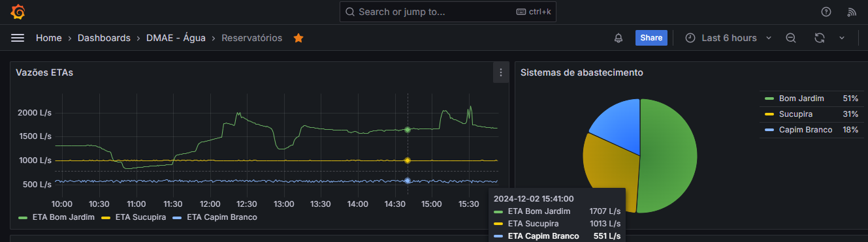868x242 pixels.
Task: Toggle ETA Capim Branco series in legend
Action: [x=216, y=217]
